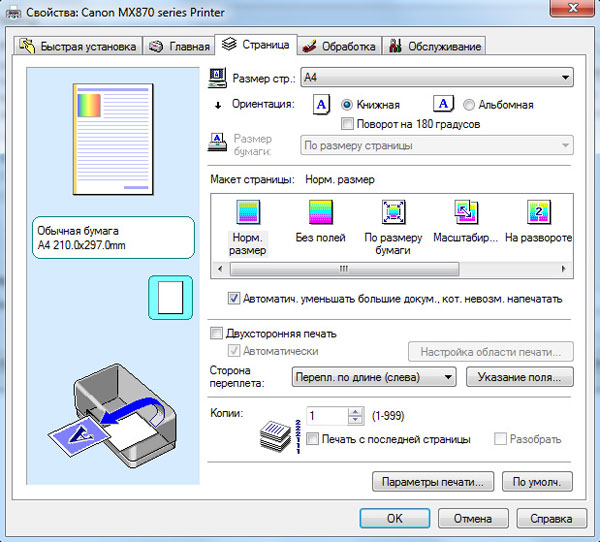Pick the На развороте layout icon

(x=539, y=212)
